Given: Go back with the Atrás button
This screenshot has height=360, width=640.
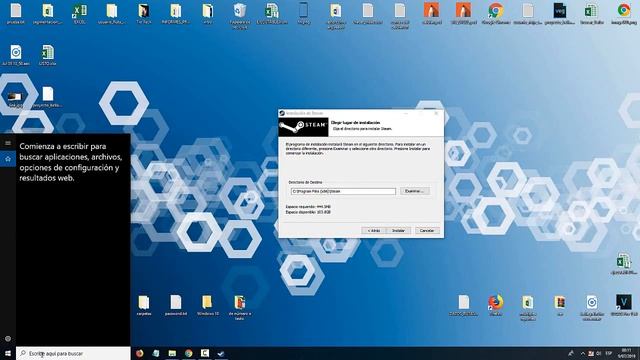Looking at the screenshot, I should click(374, 231).
